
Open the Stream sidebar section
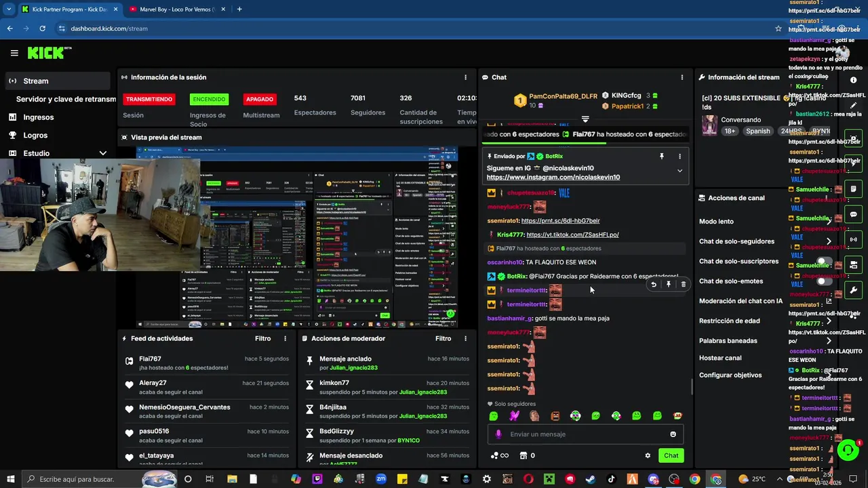coord(57,81)
